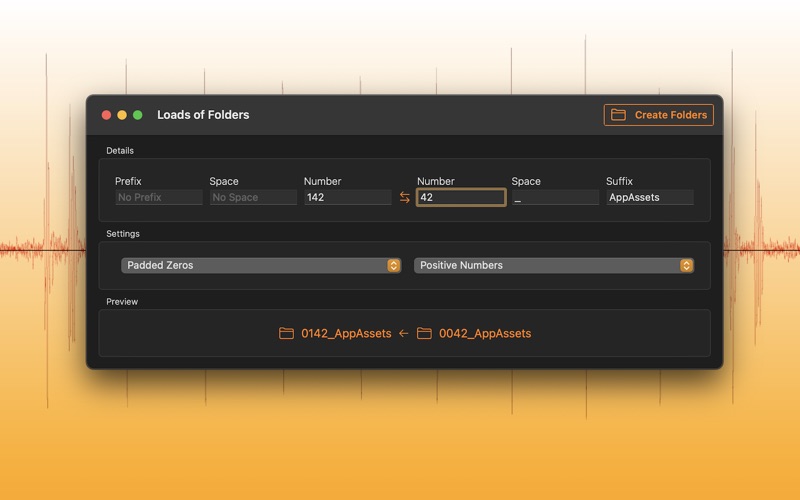Maximize window using the green button

pos(138,115)
